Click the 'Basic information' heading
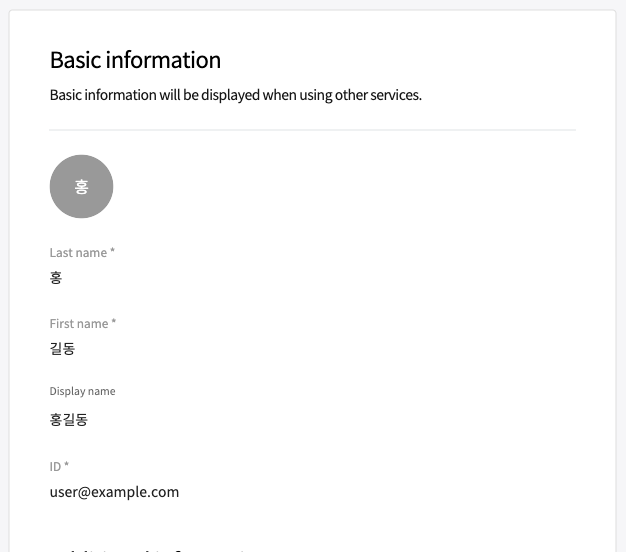Viewport: 626px width, 552px height. coord(135,60)
